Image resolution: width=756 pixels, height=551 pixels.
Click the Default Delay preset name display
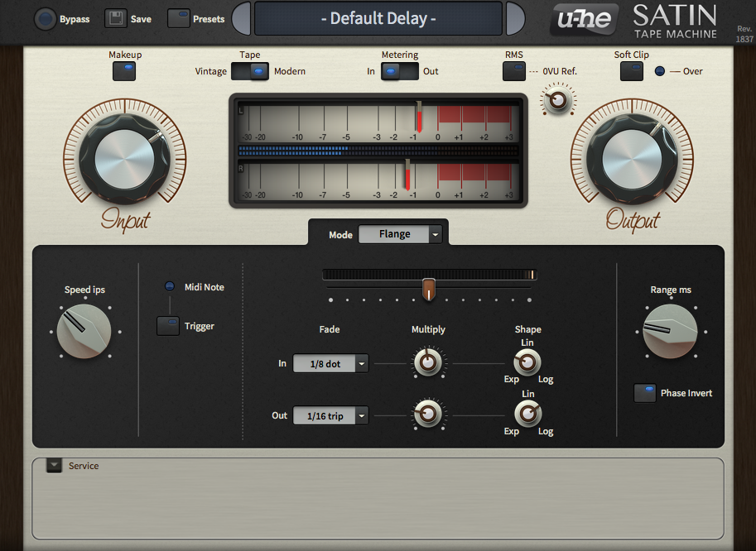pos(378,18)
